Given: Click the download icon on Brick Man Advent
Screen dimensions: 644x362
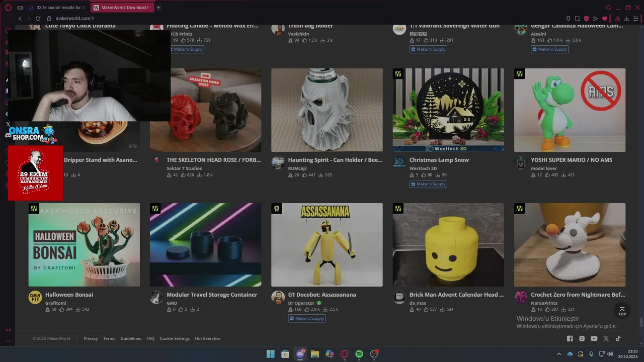Looking at the screenshot, I should 443,309.
